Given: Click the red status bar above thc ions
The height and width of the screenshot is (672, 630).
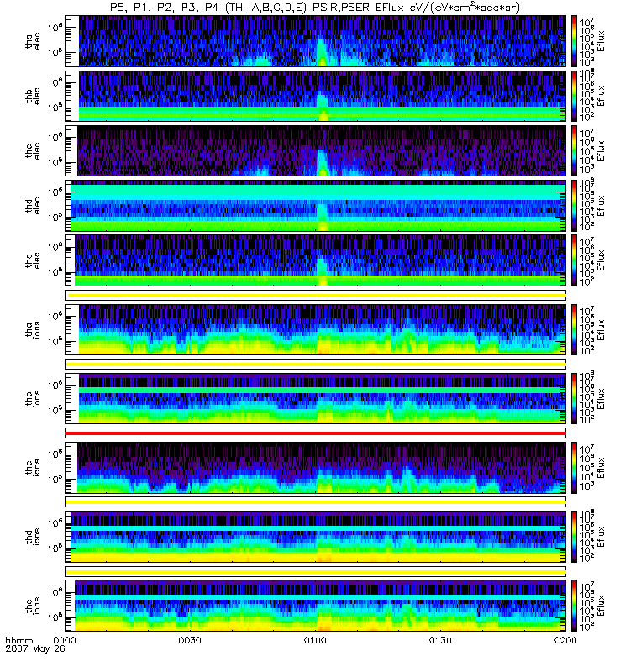Looking at the screenshot, I should (x=316, y=433).
